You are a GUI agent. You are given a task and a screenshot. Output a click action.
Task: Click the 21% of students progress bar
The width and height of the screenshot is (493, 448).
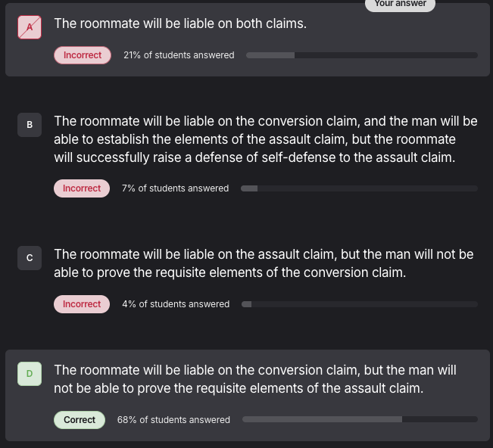pyautogui.click(x=361, y=55)
